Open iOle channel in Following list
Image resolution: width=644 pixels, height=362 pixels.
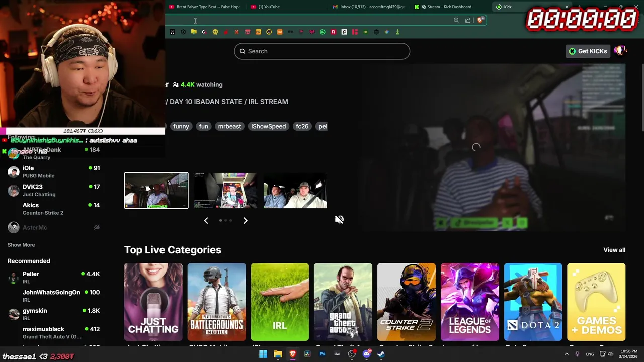[x=53, y=172]
